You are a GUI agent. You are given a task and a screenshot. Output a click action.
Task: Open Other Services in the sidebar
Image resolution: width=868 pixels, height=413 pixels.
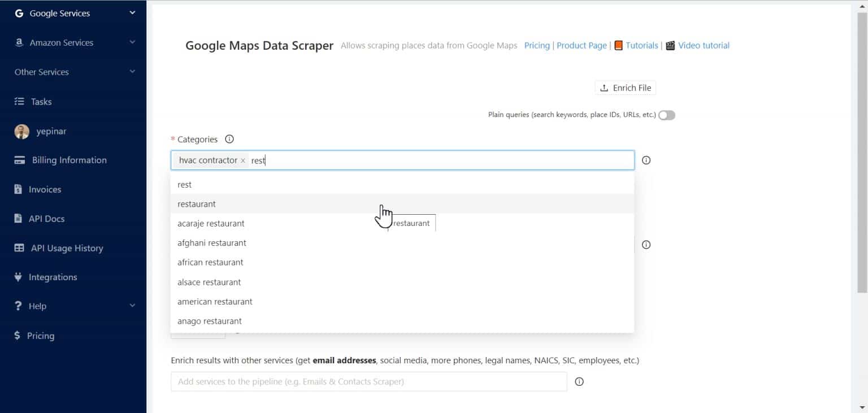[41, 72]
